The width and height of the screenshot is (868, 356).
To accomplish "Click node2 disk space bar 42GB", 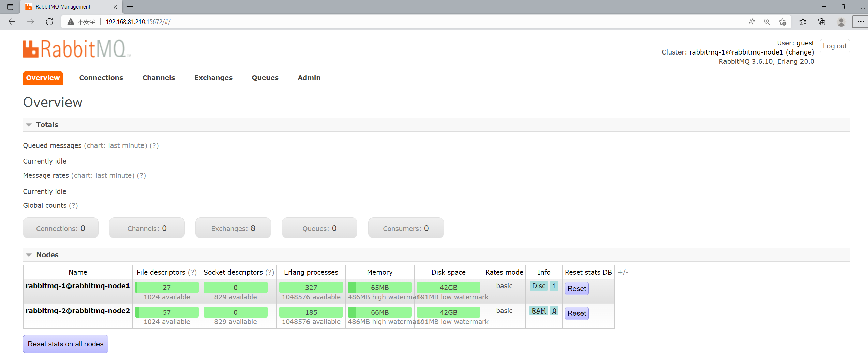I will 448,312.
